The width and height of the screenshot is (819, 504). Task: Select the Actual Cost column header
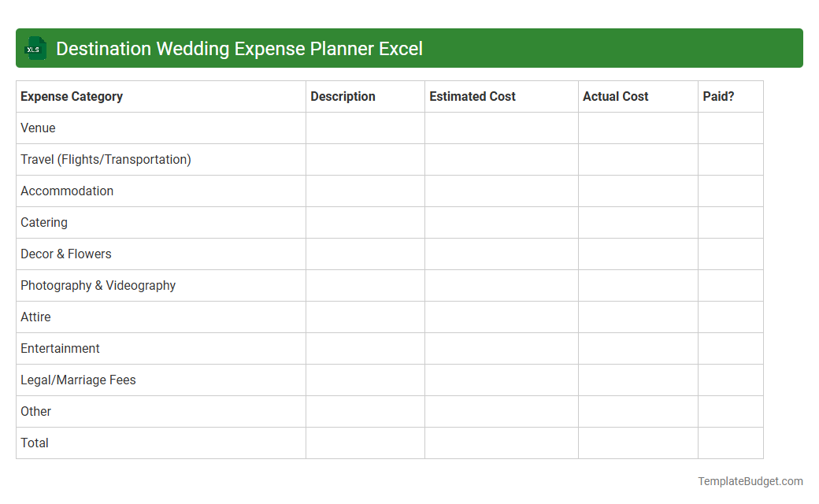(615, 96)
